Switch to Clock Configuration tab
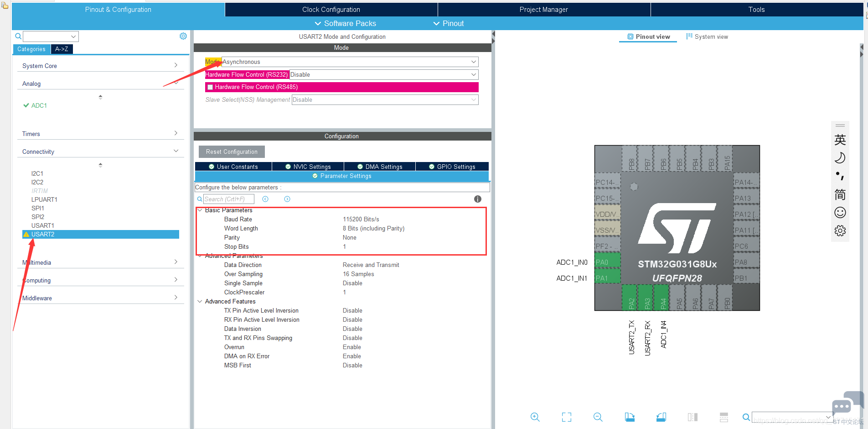Image resolution: width=868 pixels, height=429 pixels. click(331, 10)
